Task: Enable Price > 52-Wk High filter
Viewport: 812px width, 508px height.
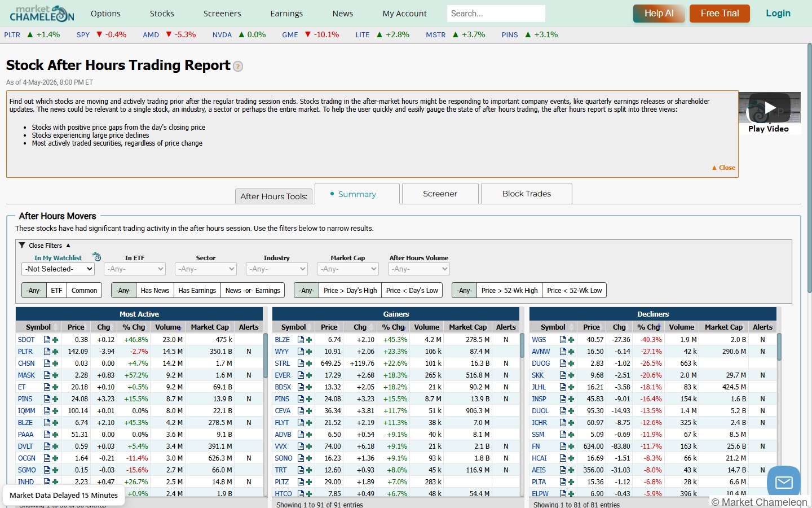Action: (x=510, y=291)
